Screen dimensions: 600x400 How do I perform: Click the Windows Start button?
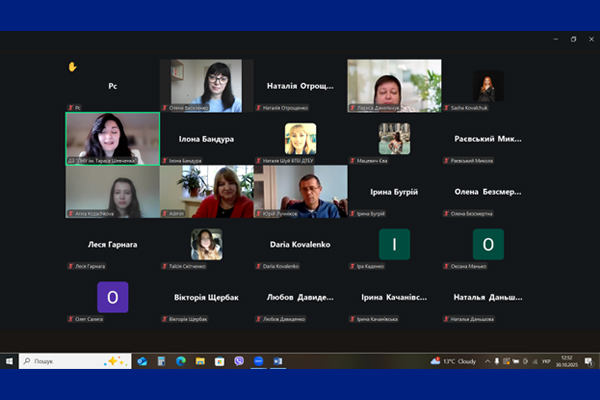click(x=9, y=360)
